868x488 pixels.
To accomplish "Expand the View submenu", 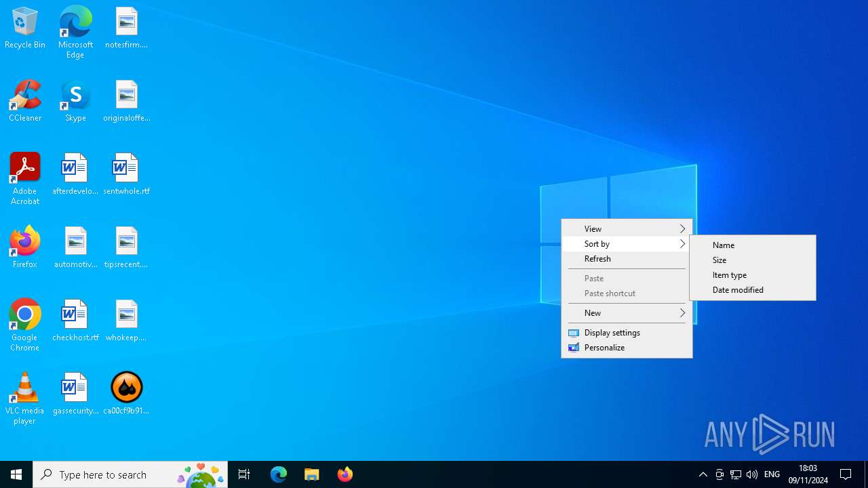I will 627,229.
